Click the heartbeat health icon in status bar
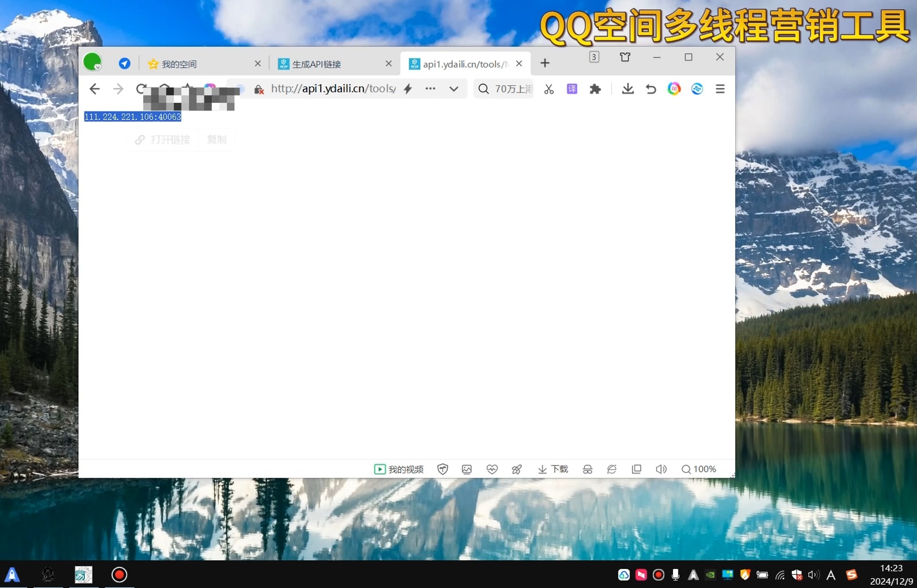917x588 pixels. point(492,469)
